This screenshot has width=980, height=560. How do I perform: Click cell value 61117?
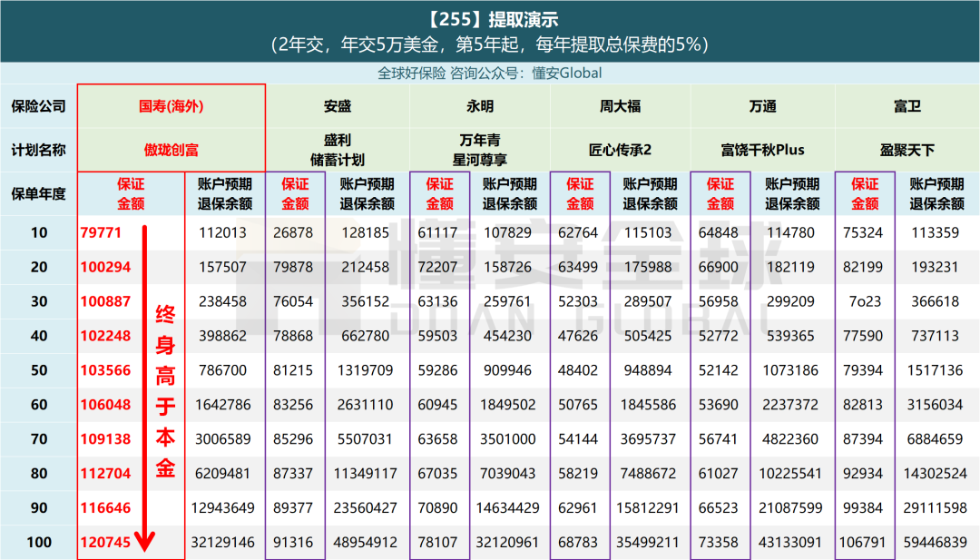tap(437, 233)
